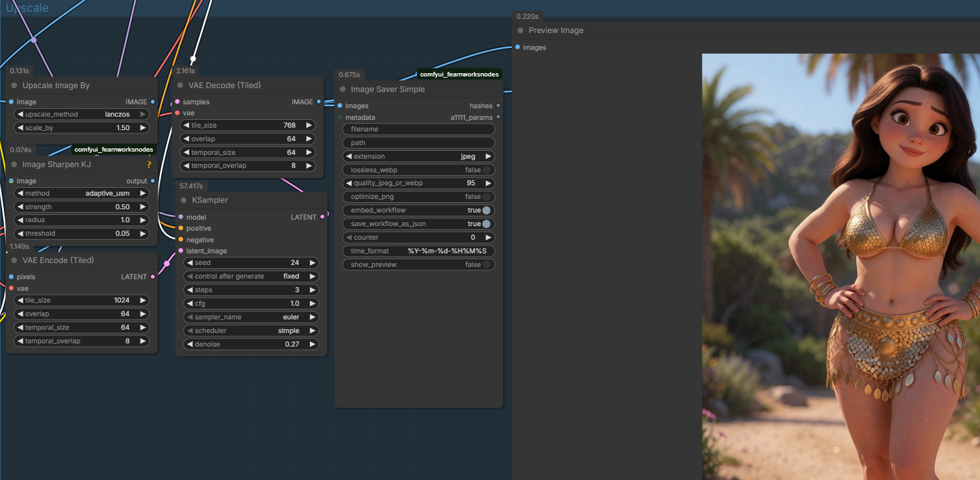Click the IMAGE output port on Upscale Image By
The width and height of the screenshot is (980, 480).
coord(153,102)
